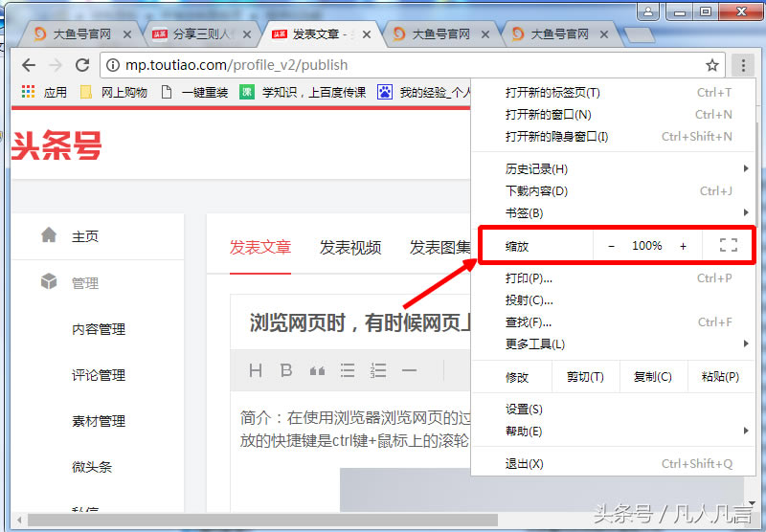Apply the numbered list icon
This screenshot has height=532, width=766.
point(378,370)
